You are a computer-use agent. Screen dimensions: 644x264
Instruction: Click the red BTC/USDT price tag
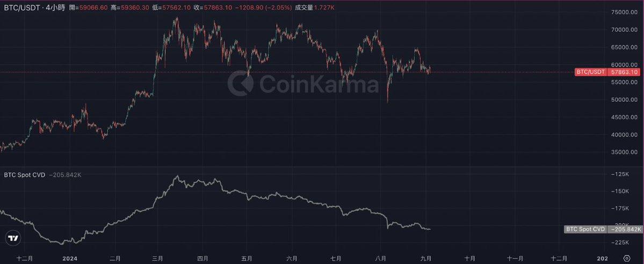tap(590, 72)
